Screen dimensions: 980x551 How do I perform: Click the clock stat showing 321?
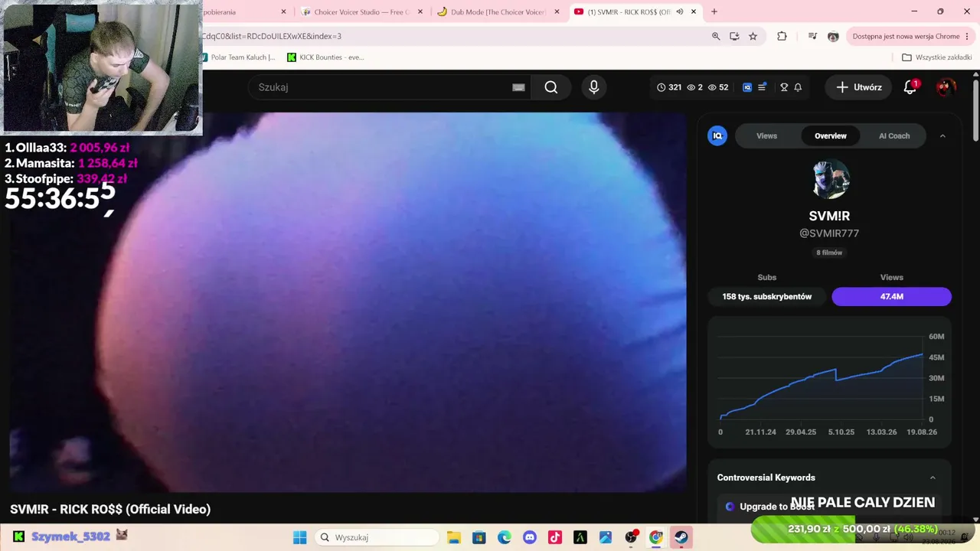coord(669,87)
